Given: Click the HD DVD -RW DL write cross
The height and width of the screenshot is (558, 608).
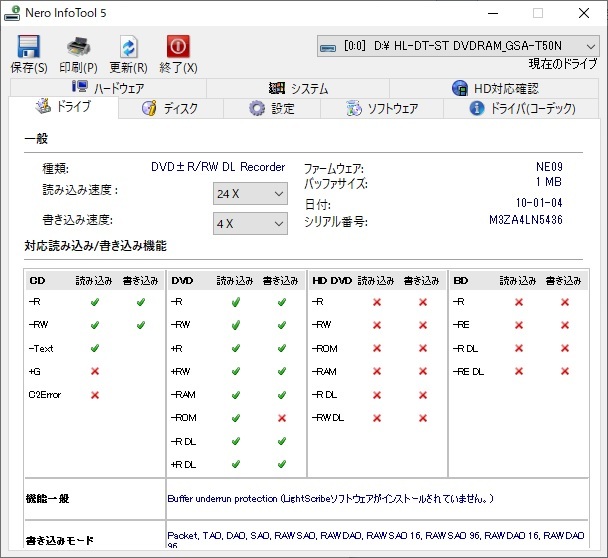Looking at the screenshot, I should click(423, 418).
